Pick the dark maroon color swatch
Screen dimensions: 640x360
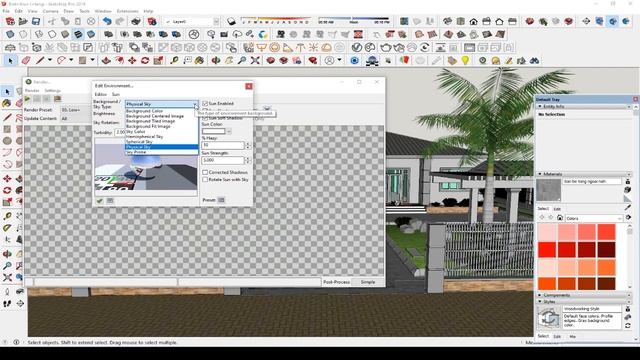coord(607,249)
